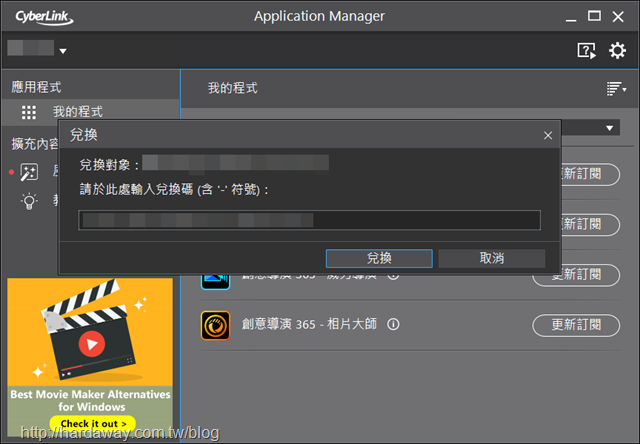Open the sort list menu icon
This screenshot has height=444, width=640.
click(x=616, y=88)
